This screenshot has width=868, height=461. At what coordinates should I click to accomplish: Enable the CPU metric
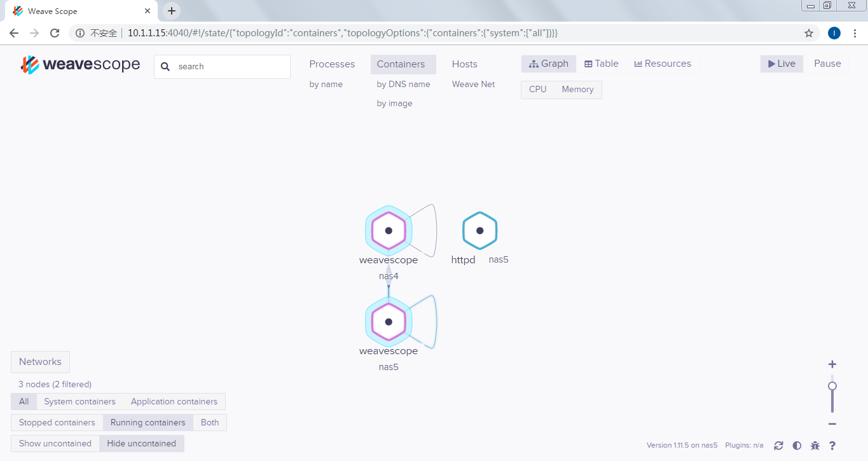point(537,90)
